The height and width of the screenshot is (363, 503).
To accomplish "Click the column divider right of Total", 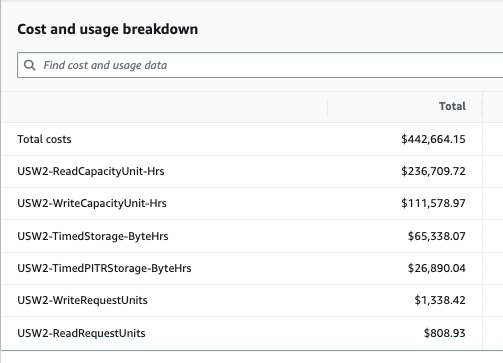I will (482, 107).
